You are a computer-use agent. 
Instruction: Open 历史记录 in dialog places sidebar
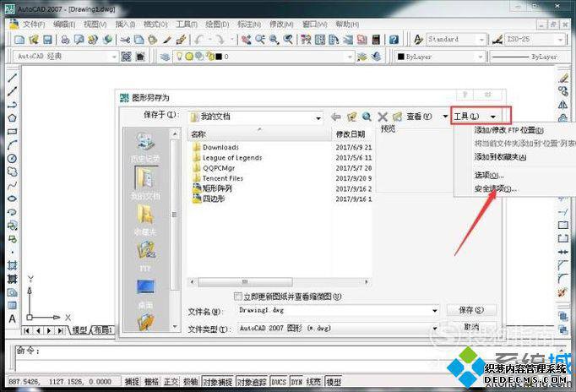point(145,148)
